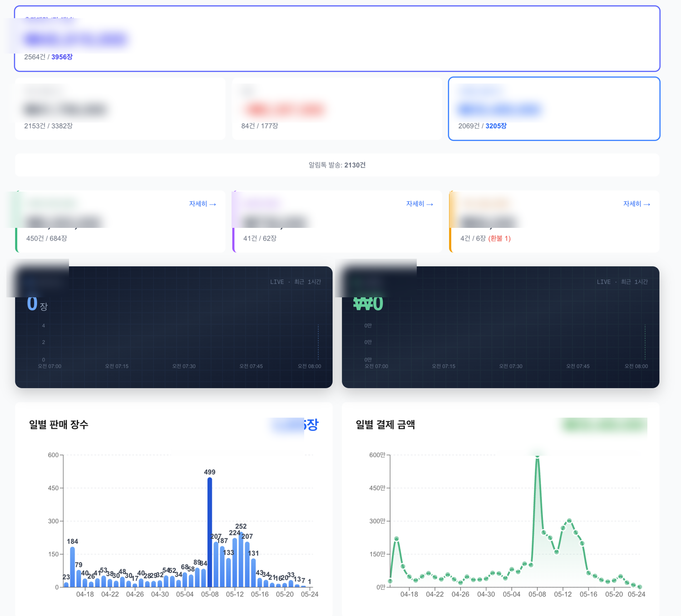
Task: Click the bar labeled 252
Action: pyautogui.click(x=241, y=559)
